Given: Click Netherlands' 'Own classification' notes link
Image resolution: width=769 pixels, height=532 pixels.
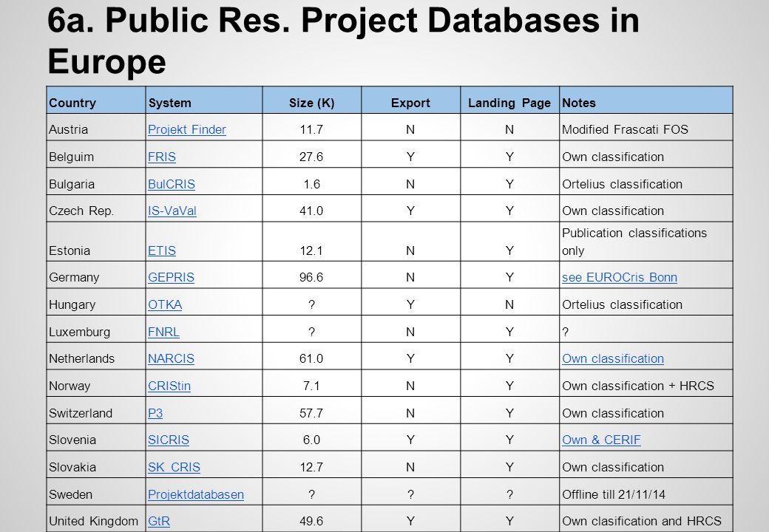Looking at the screenshot, I should 613,358.
